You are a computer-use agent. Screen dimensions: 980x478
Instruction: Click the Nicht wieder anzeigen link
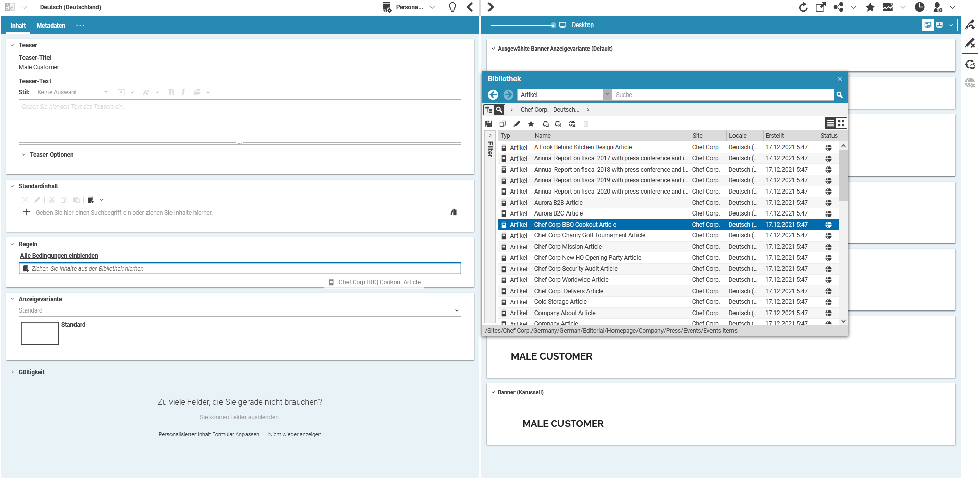pos(295,435)
